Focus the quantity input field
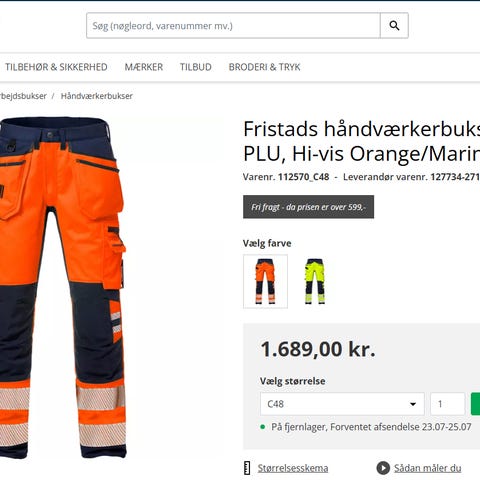Viewport: 480px width, 480px height. point(447,404)
